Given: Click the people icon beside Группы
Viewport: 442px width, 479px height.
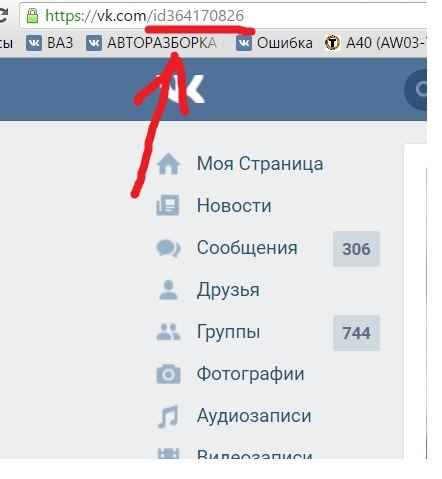Looking at the screenshot, I should [168, 332].
